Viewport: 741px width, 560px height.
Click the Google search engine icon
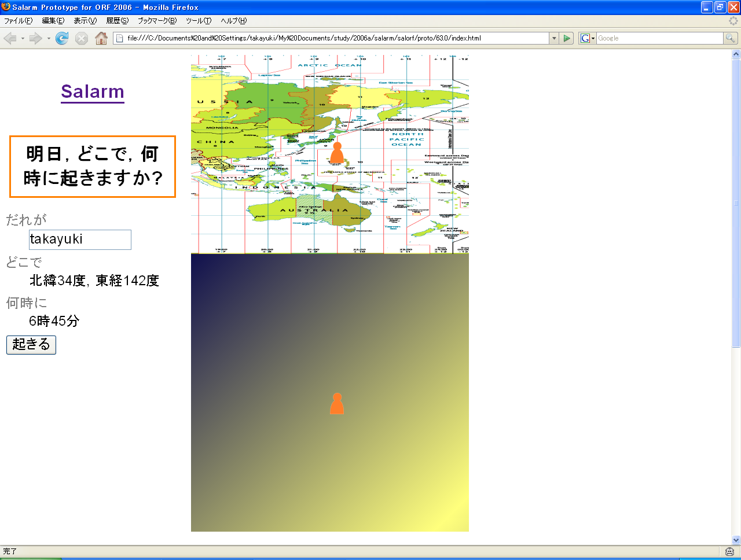(585, 38)
